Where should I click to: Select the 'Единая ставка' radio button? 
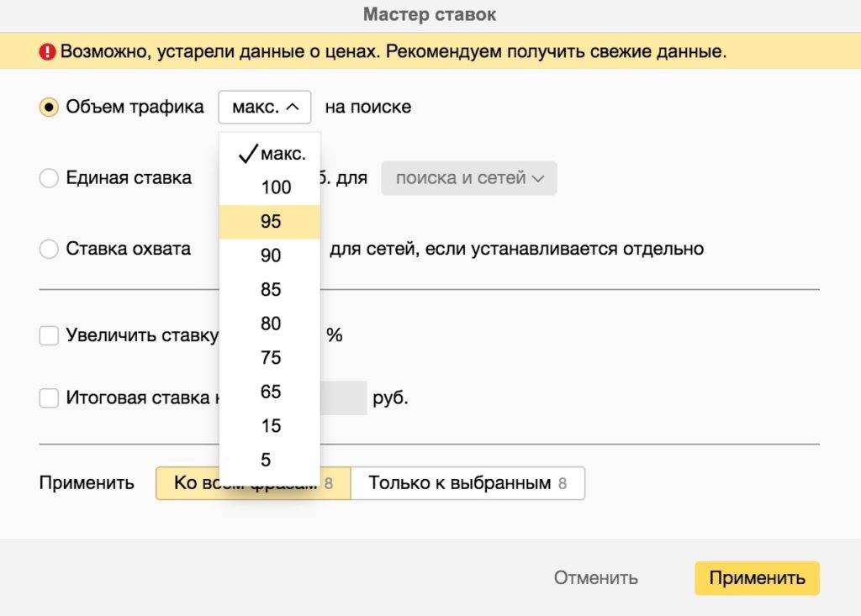[50, 178]
